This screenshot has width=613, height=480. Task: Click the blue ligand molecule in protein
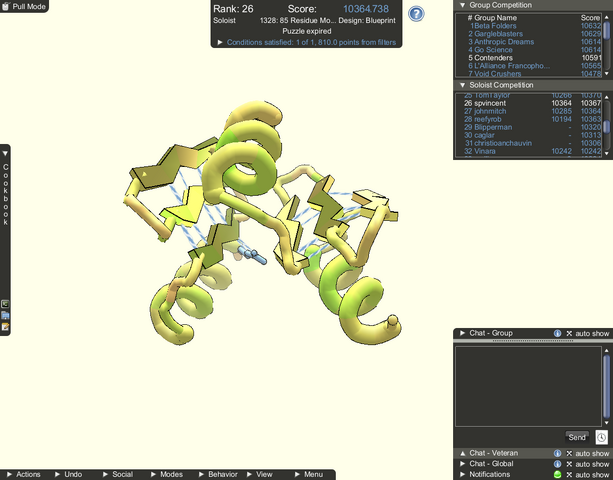click(253, 254)
